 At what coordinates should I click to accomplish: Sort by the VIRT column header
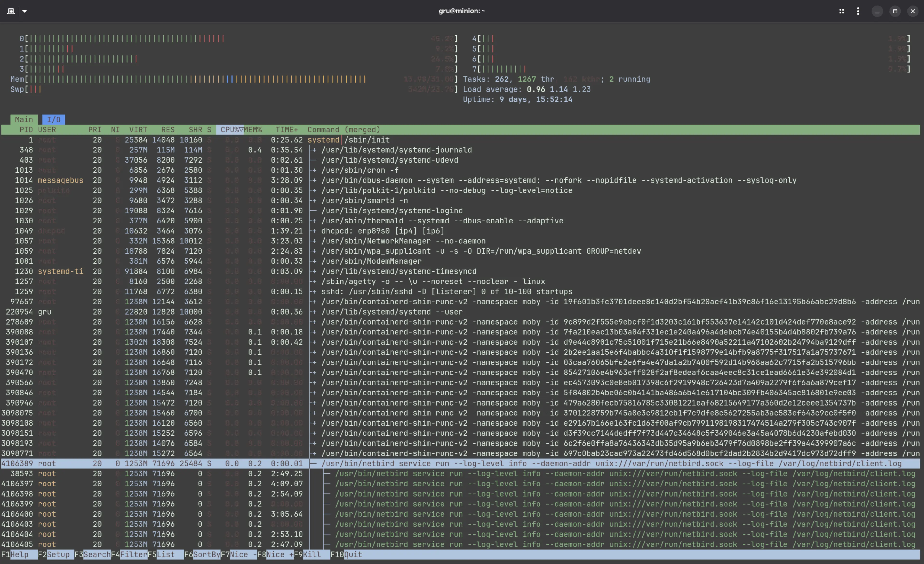tap(138, 130)
